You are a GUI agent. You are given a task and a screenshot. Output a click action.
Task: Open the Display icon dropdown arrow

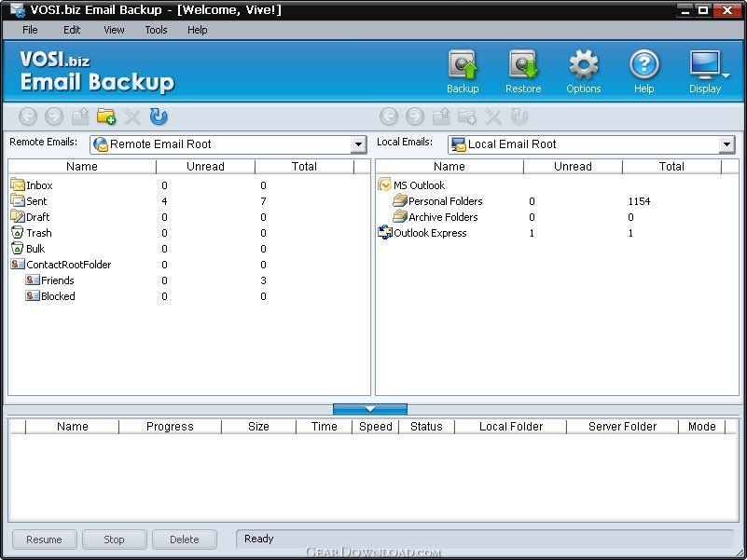click(726, 75)
